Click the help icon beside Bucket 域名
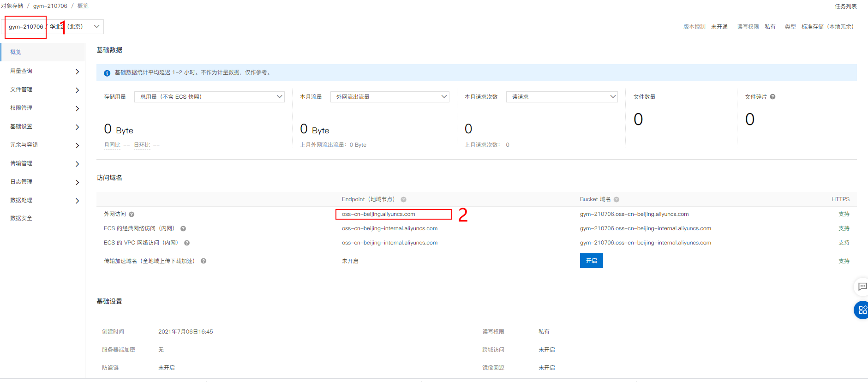The image size is (868, 382). coord(617,200)
